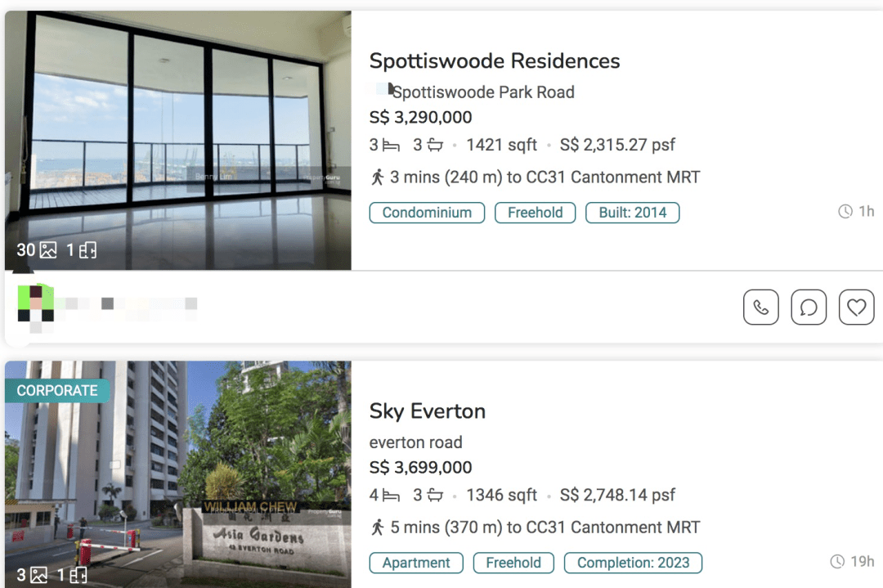Image resolution: width=883 pixels, height=588 pixels.
Task: Click the Freehold tag on Spottiswoode Residences
Action: [x=535, y=213]
